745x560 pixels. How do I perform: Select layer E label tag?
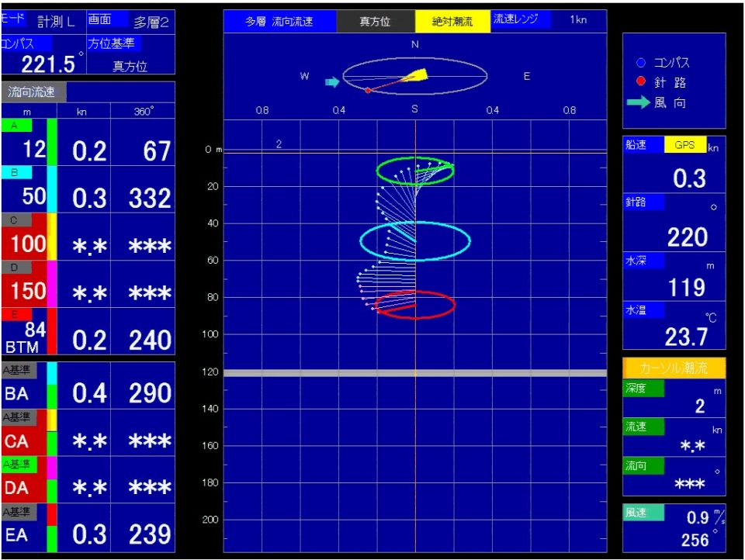point(16,314)
